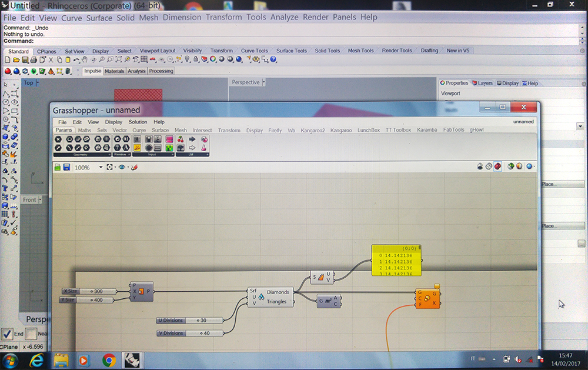Toggle the no-preview icon in Grasshopper toolbar
The image size is (588, 370).
click(480, 166)
